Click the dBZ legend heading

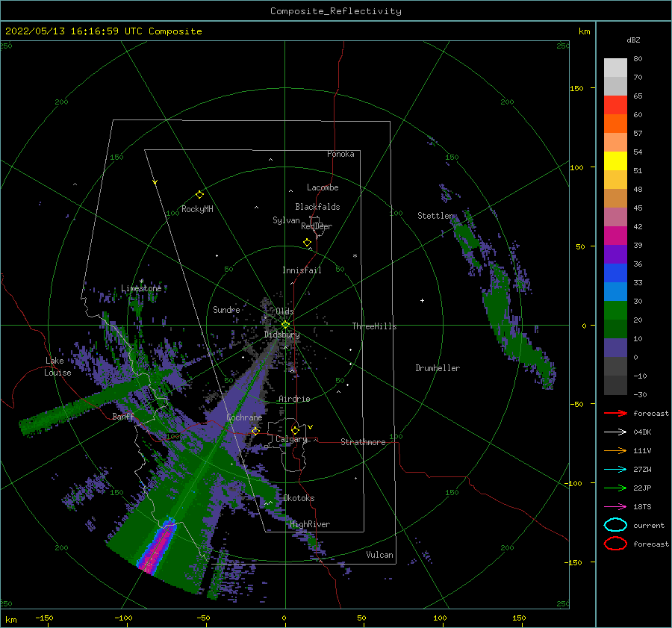pos(633,40)
